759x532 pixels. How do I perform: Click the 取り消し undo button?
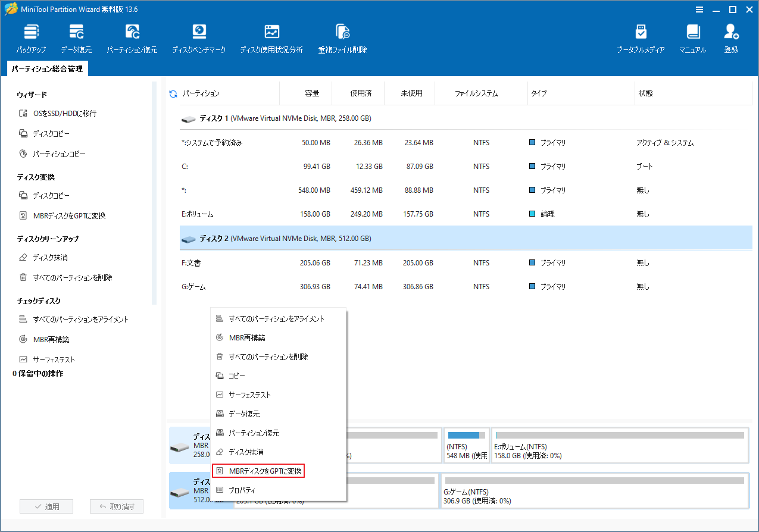116,506
